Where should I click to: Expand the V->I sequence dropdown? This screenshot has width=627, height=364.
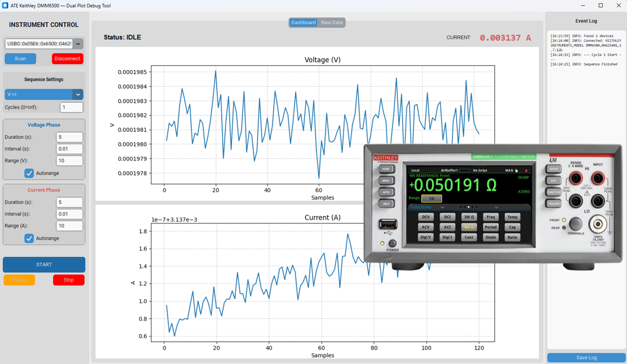click(x=79, y=94)
